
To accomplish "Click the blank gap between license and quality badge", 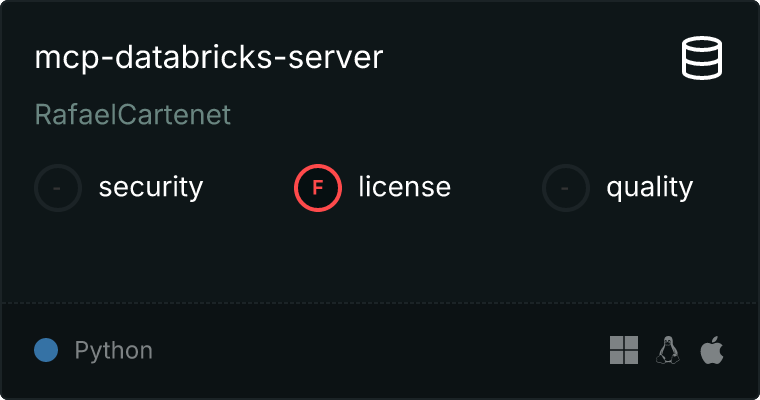I will (497, 188).
